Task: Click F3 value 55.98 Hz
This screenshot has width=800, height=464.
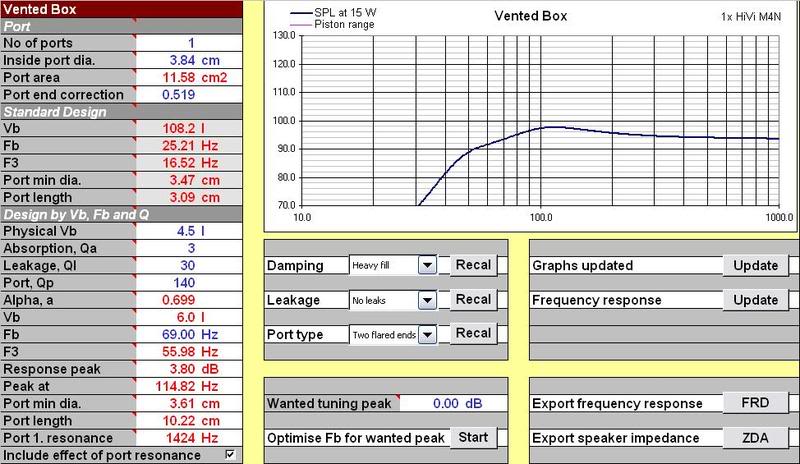Action: 189,352
